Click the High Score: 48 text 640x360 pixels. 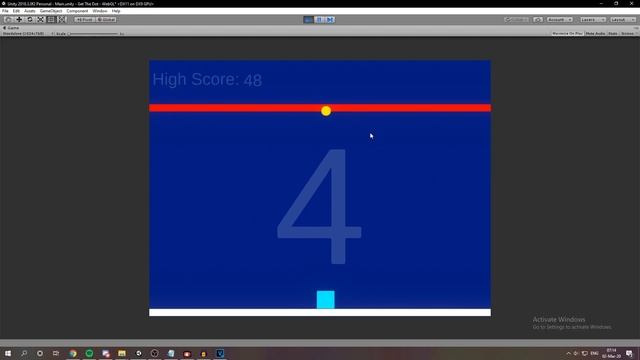207,80
